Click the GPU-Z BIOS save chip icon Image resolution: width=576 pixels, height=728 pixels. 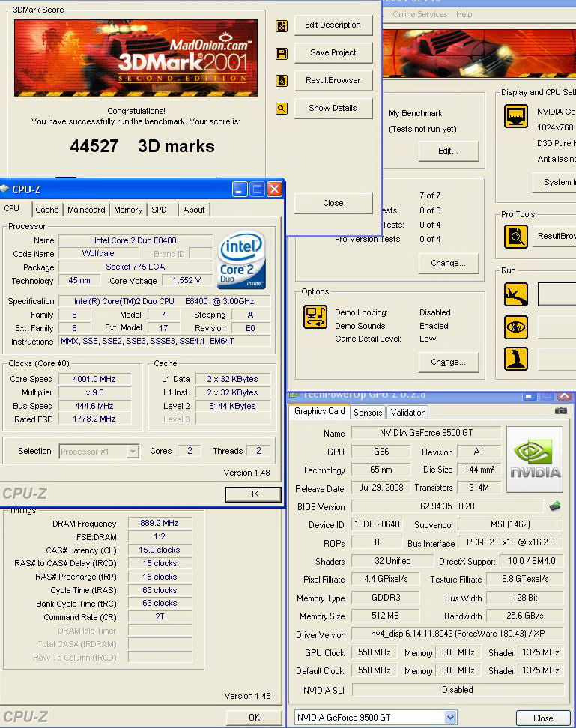pos(554,506)
